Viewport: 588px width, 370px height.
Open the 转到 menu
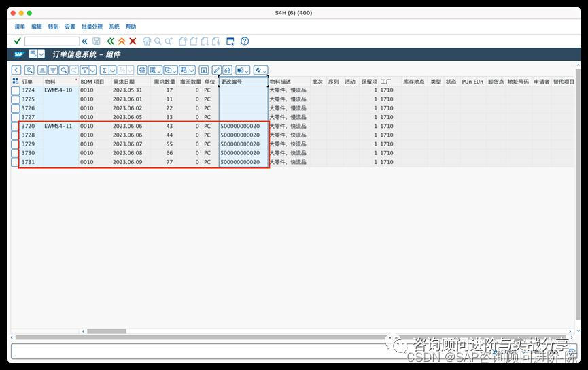pos(53,27)
